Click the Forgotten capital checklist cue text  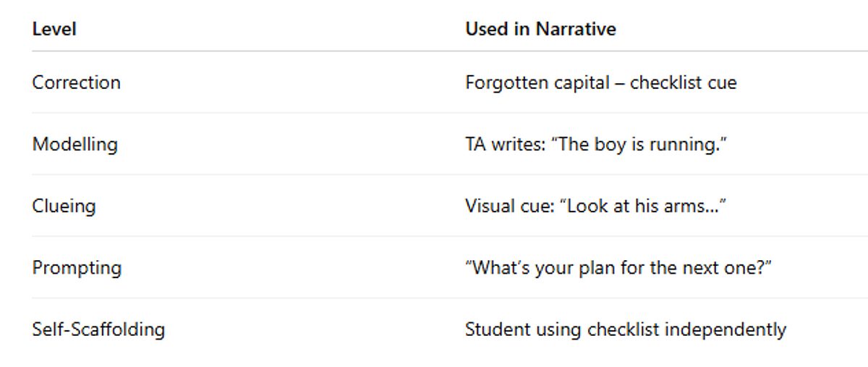[x=600, y=82]
